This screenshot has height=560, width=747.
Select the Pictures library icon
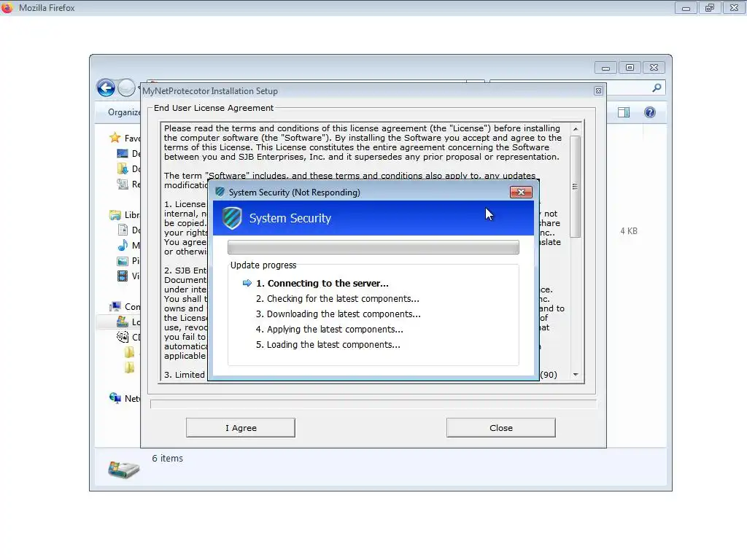point(123,261)
